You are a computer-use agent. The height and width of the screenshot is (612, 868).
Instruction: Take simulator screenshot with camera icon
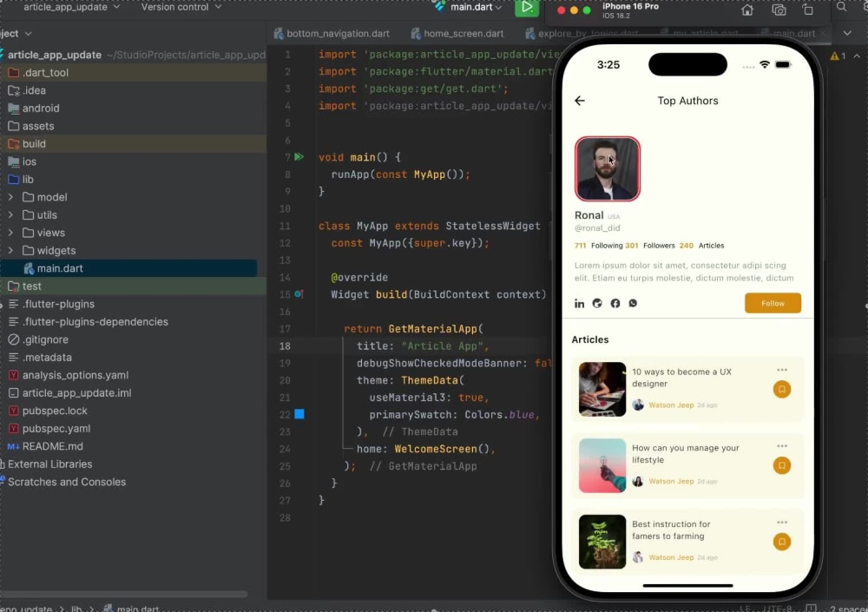pos(779,10)
